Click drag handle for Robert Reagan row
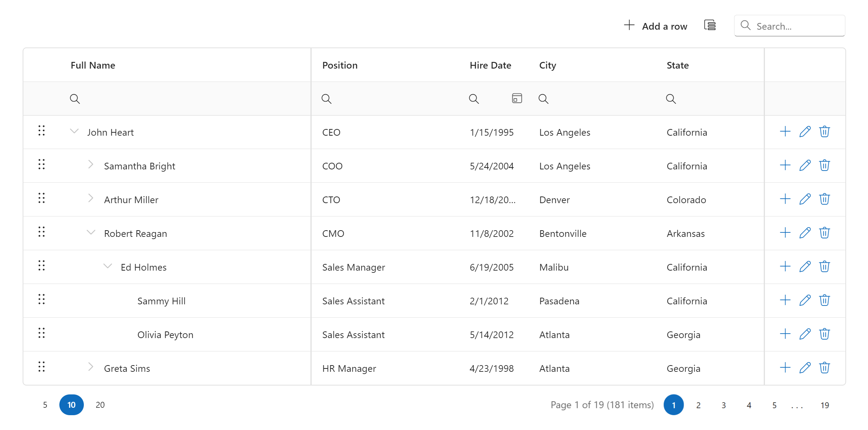The height and width of the screenshot is (430, 868). click(x=42, y=232)
